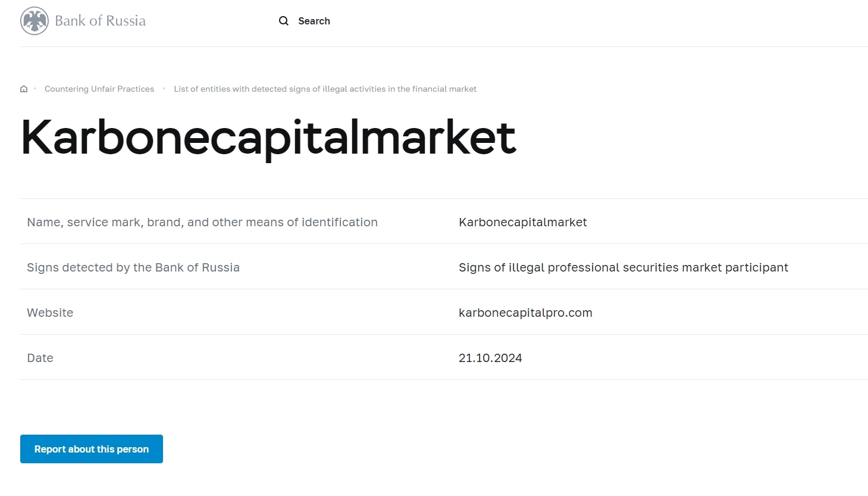Click the breadcrumb arrow after the home icon
Image resolution: width=868 pixels, height=496 pixels.
pyautogui.click(x=35, y=89)
